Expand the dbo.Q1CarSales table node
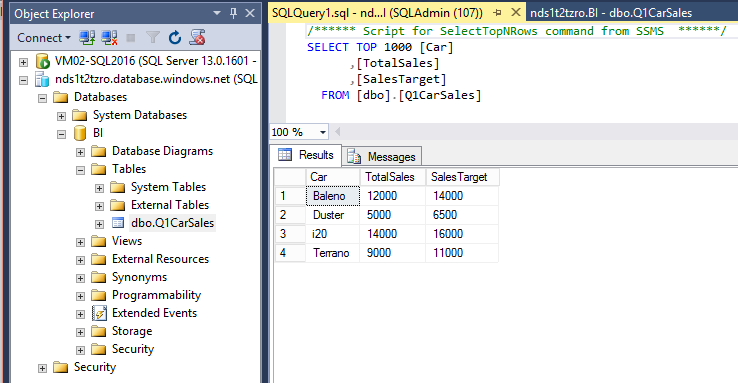The height and width of the screenshot is (383, 738). [99, 224]
